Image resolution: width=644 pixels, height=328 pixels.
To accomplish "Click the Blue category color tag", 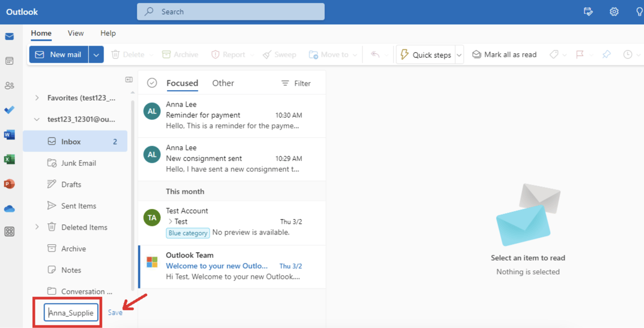I will pyautogui.click(x=187, y=232).
